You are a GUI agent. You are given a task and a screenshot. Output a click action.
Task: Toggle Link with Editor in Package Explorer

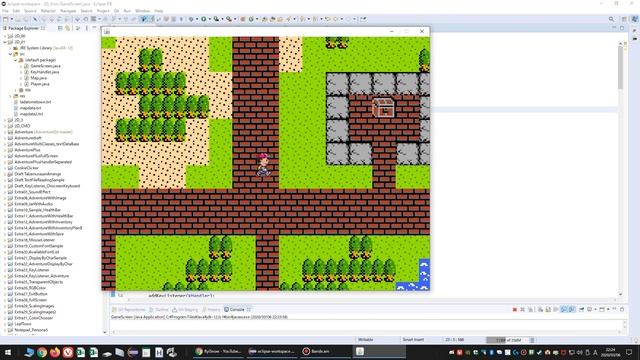(x=68, y=28)
